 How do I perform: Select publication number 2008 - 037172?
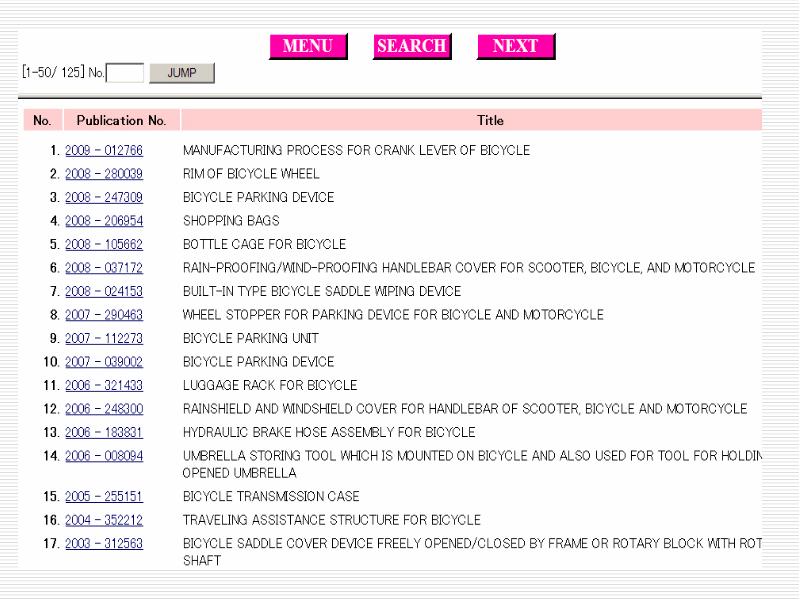[103, 268]
